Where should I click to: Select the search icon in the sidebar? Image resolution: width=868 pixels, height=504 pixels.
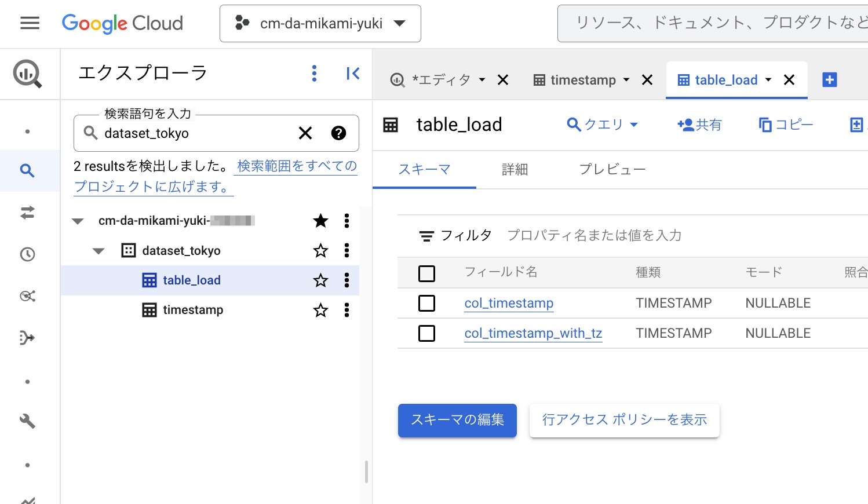click(x=27, y=170)
